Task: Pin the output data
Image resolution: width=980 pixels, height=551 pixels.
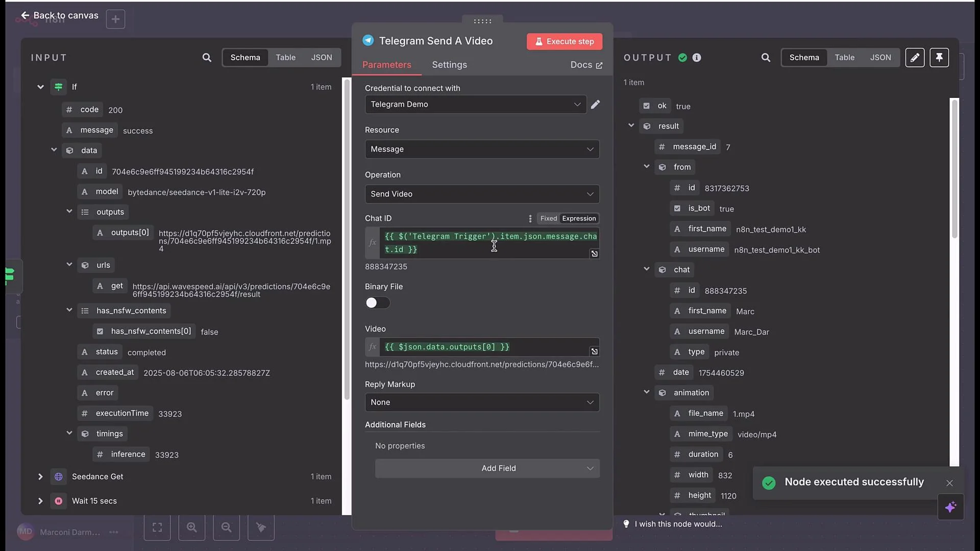Action: pyautogui.click(x=939, y=58)
